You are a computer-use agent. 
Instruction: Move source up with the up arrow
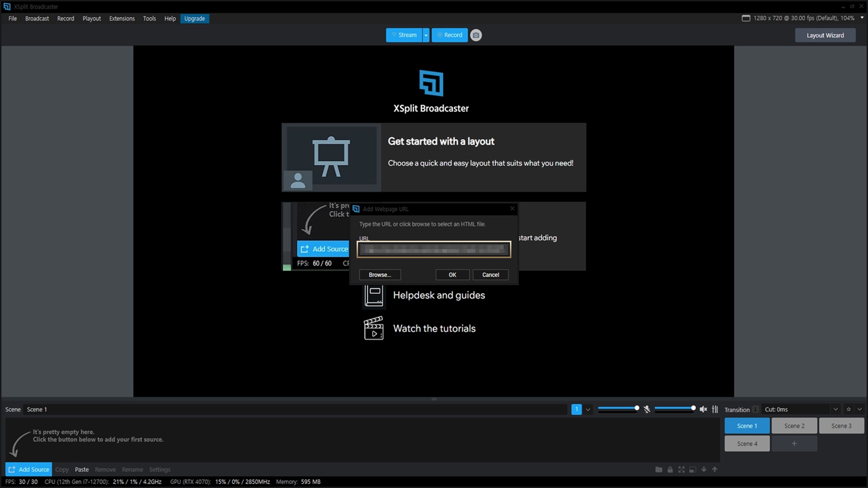tap(715, 470)
